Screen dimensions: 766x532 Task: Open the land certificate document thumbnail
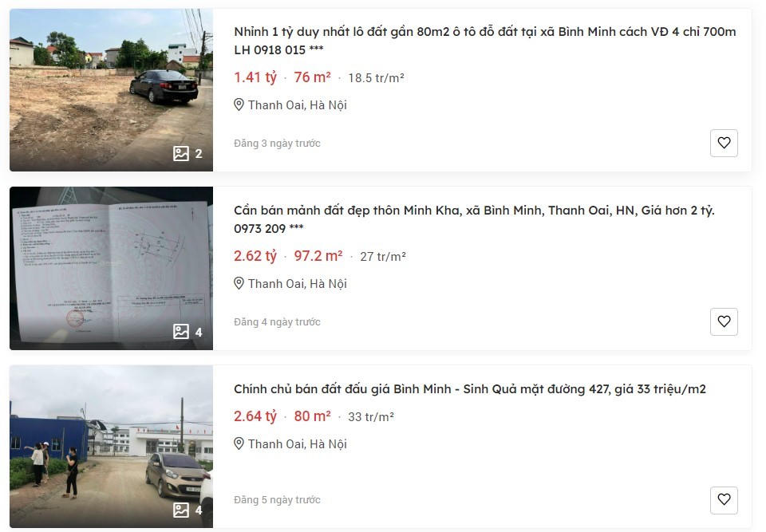[112, 268]
